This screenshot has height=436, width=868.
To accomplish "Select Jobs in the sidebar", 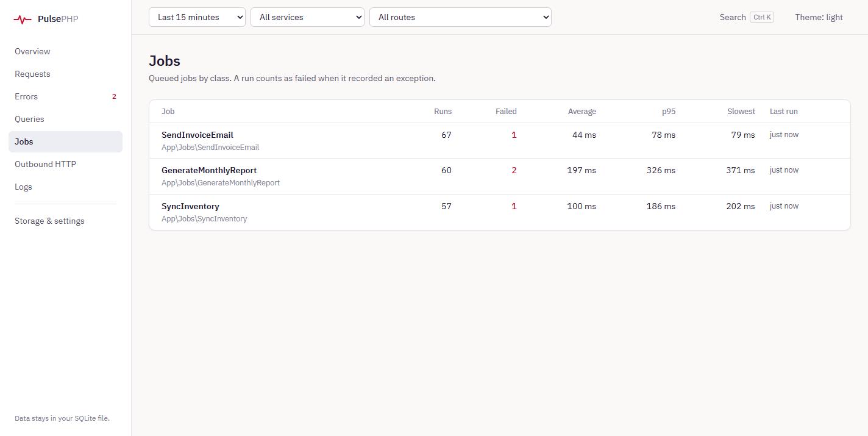I will point(65,141).
